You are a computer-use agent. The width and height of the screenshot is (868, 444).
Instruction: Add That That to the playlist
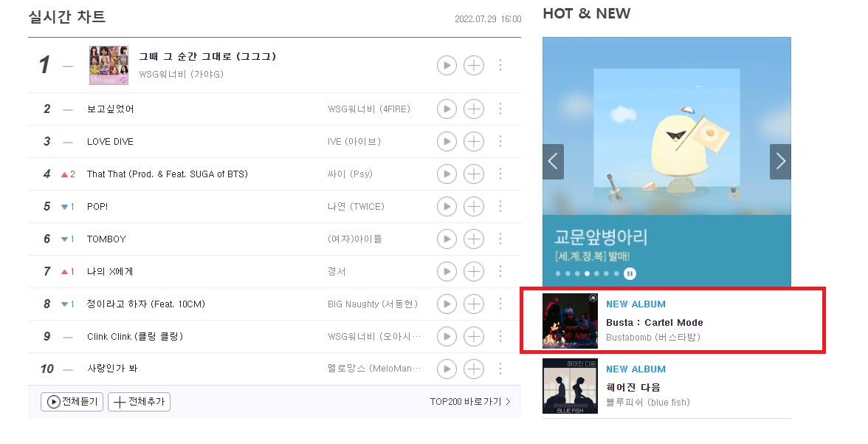473,174
